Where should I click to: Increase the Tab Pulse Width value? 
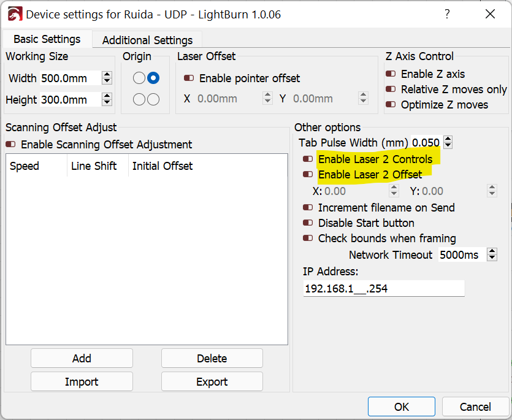pyautogui.click(x=448, y=139)
